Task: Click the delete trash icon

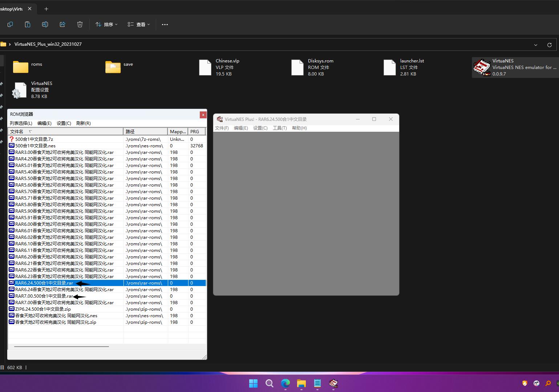Action: [x=80, y=24]
